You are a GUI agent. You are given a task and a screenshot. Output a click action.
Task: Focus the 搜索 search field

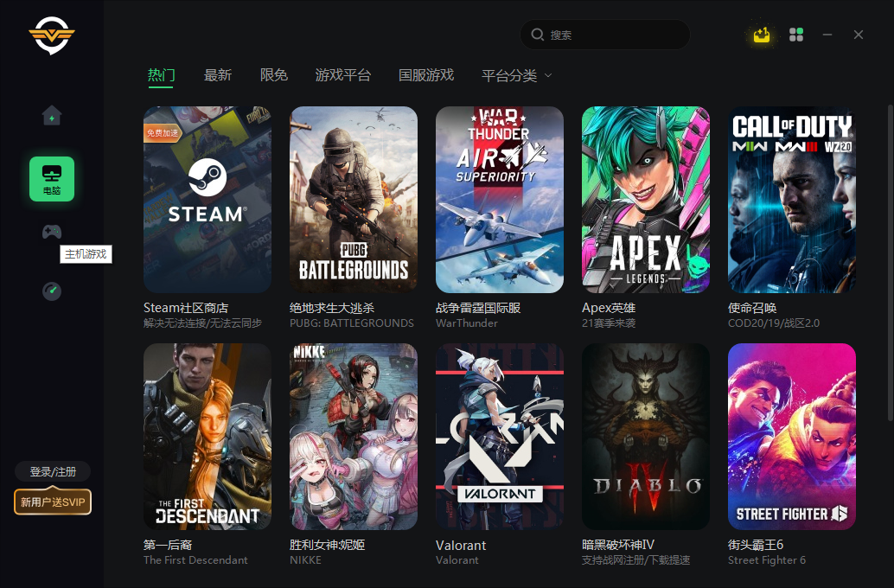[x=605, y=35]
